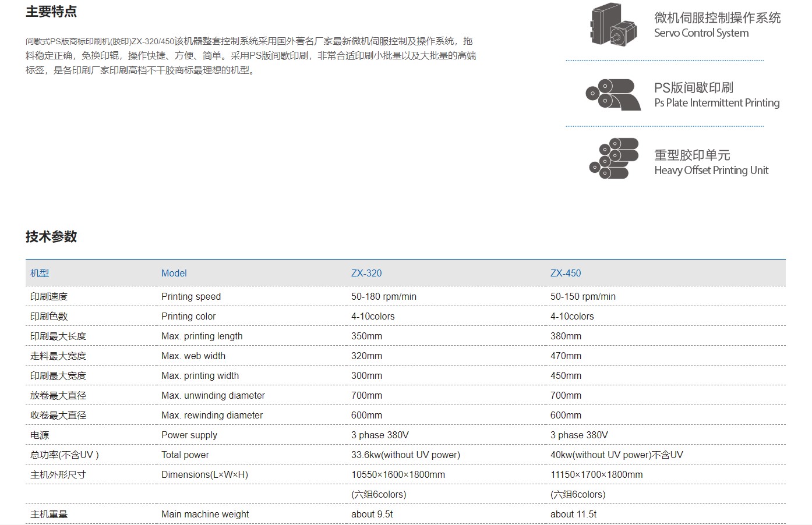
Task: Click the 主要特点 section heading
Action: click(x=51, y=12)
